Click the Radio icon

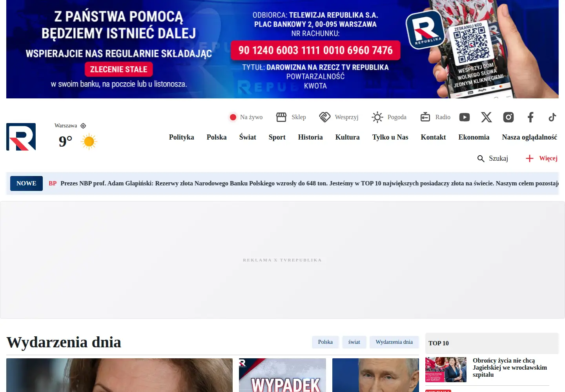(x=425, y=117)
